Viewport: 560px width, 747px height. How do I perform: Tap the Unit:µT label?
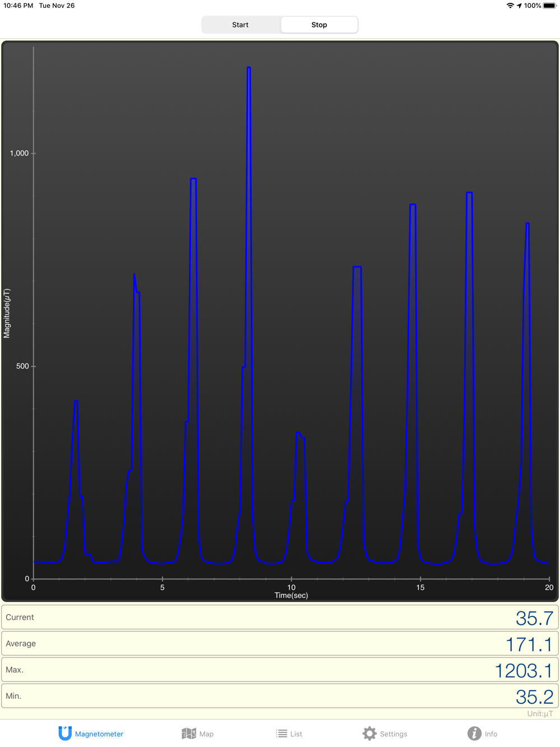coord(540,713)
